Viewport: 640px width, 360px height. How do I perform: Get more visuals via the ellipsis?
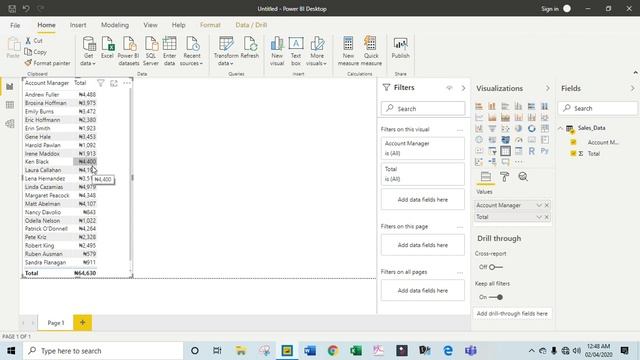pyautogui.click(x=519, y=162)
